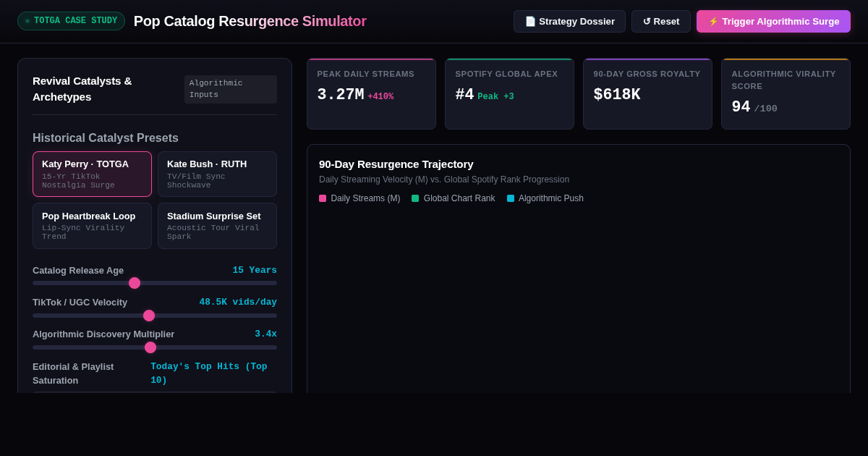Click the Spotify Global Apex card

tap(509, 94)
